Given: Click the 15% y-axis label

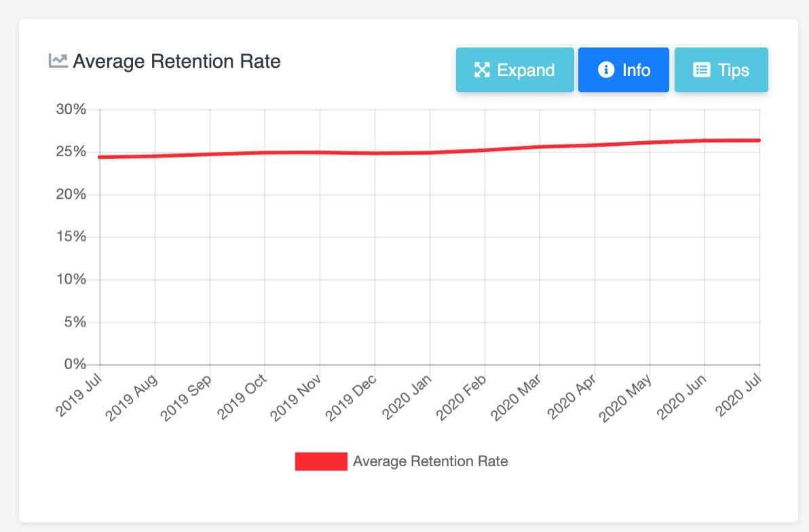Looking at the screenshot, I should pyautogui.click(x=71, y=237).
